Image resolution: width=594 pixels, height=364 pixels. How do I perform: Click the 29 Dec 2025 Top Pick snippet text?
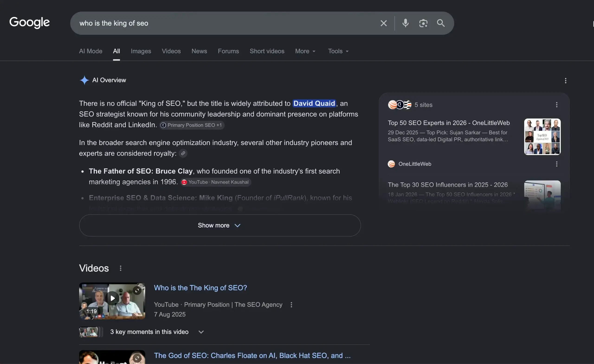tap(448, 136)
